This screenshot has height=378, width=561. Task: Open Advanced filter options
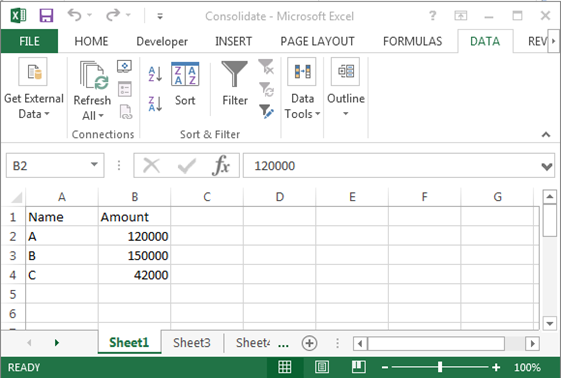[x=266, y=112]
